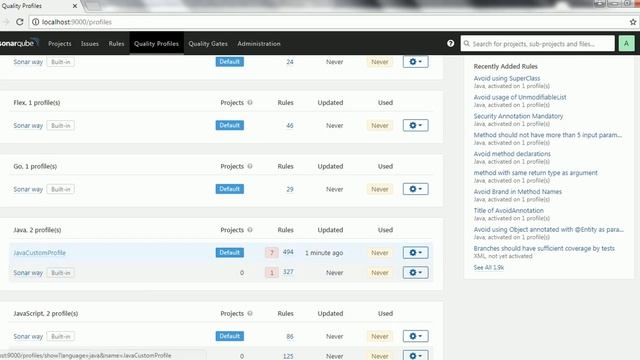
Task: Click the JavaScript Projects info icon
Action: coord(250,313)
